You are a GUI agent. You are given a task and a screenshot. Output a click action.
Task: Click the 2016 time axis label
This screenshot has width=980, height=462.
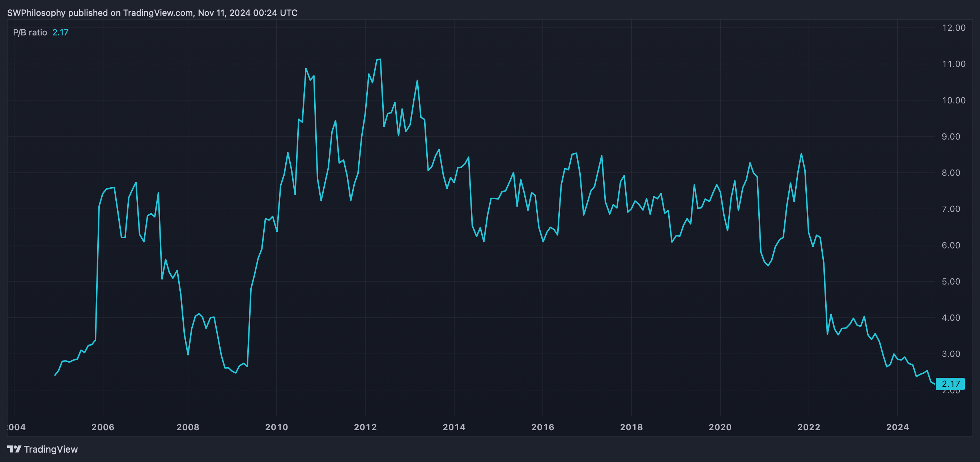(x=542, y=427)
